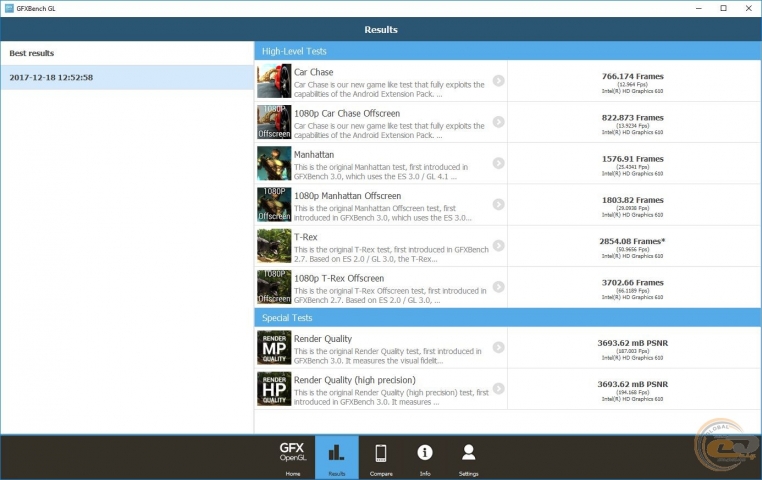Expand details arrow for 1080p Car Chase Offscreen

(498, 122)
